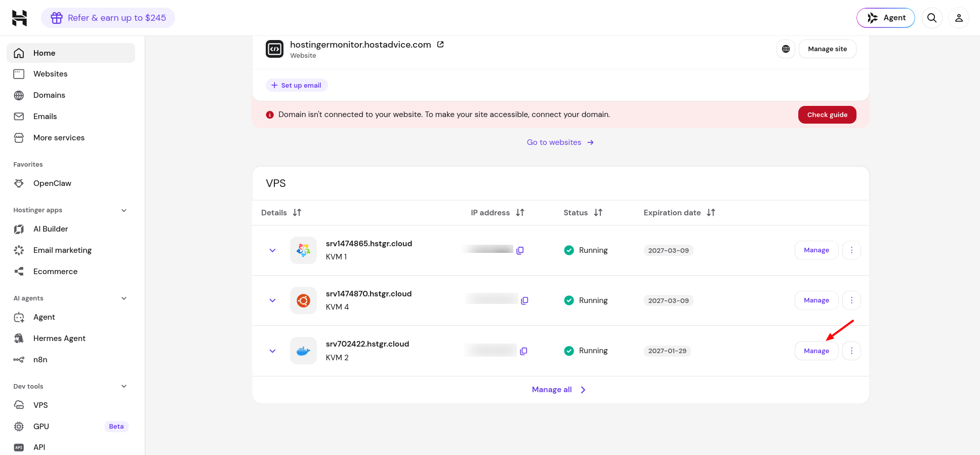Expand details for srv1474870.hstgr.cloud row
Screen dimensions: 980x455
tap(272, 300)
